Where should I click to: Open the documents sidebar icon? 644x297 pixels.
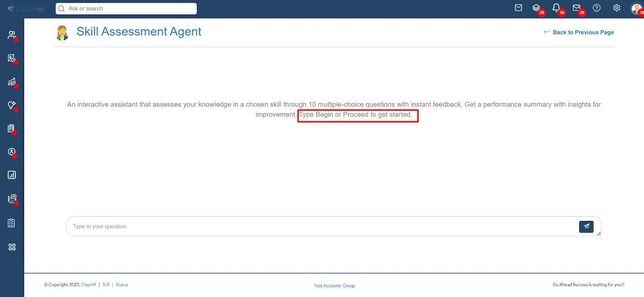(x=12, y=128)
